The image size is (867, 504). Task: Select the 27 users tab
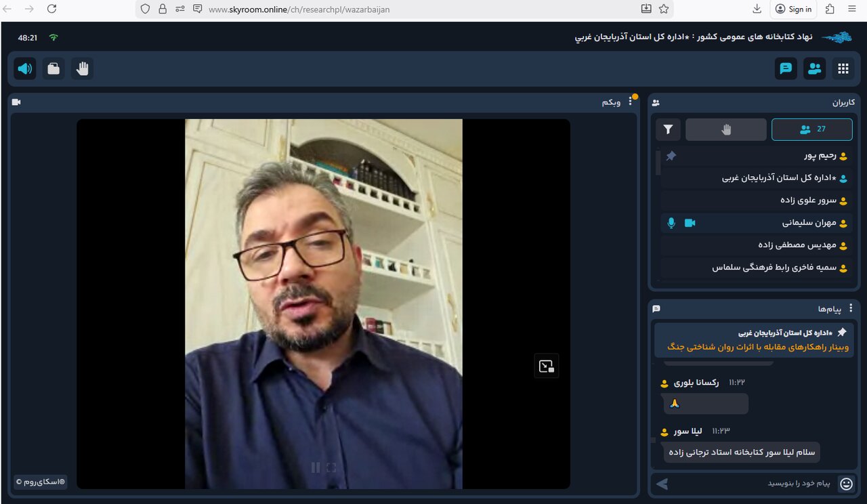coord(812,129)
